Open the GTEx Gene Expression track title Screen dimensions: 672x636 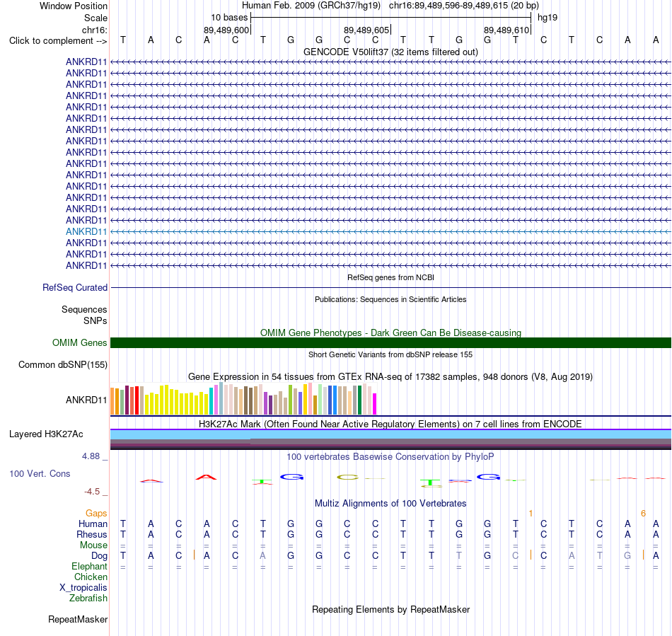pos(390,376)
